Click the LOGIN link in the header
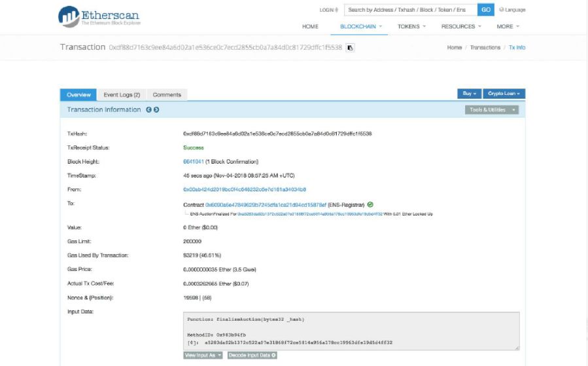This screenshot has height=366, width=588. click(328, 10)
